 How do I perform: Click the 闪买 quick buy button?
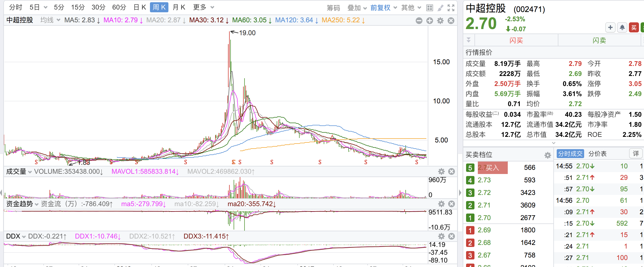pos(516,40)
